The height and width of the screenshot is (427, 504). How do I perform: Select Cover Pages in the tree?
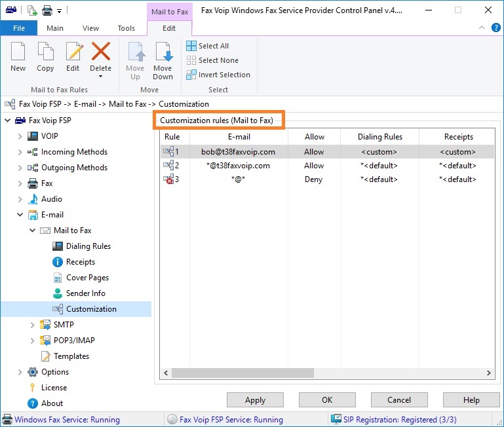pyautogui.click(x=87, y=278)
